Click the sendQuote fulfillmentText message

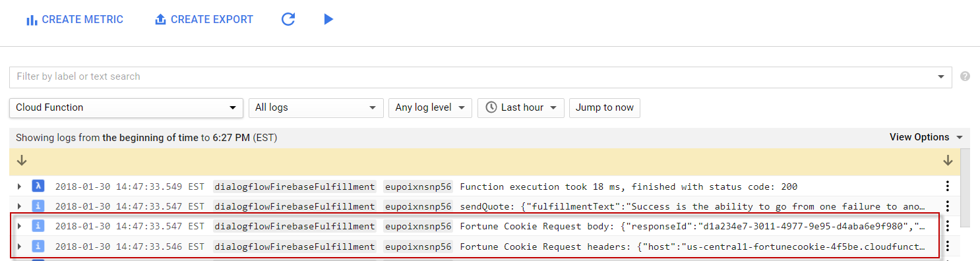pos(692,206)
